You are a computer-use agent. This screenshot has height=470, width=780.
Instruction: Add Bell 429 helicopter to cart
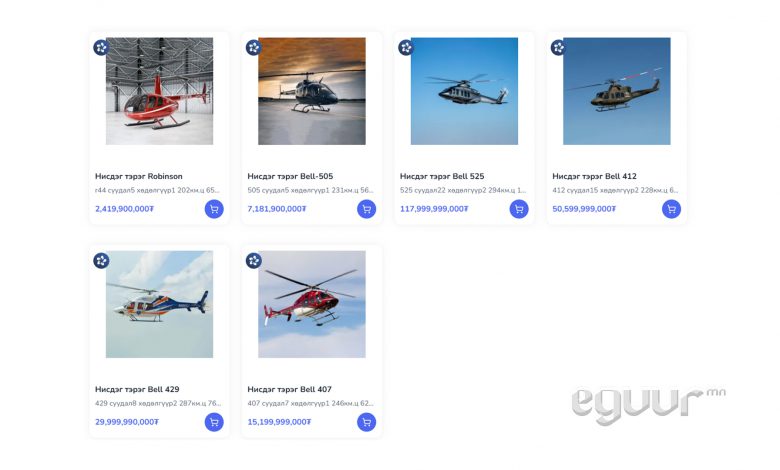(x=214, y=422)
